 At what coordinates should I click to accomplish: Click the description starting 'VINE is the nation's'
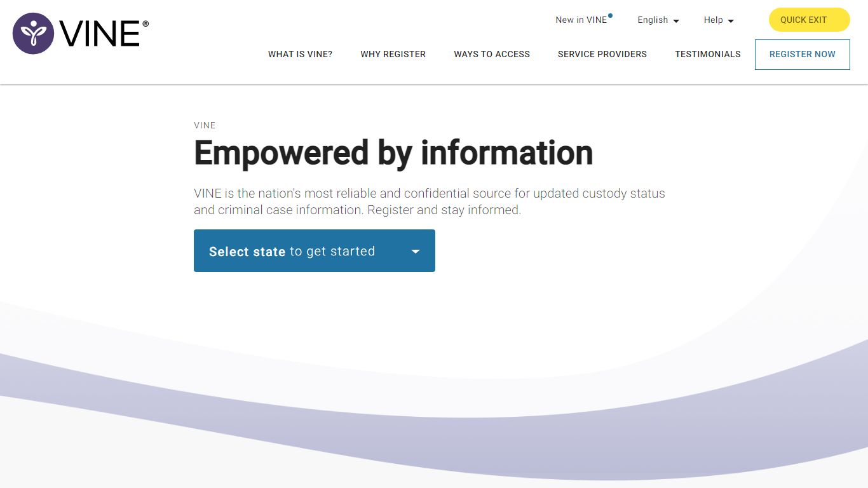click(x=430, y=201)
